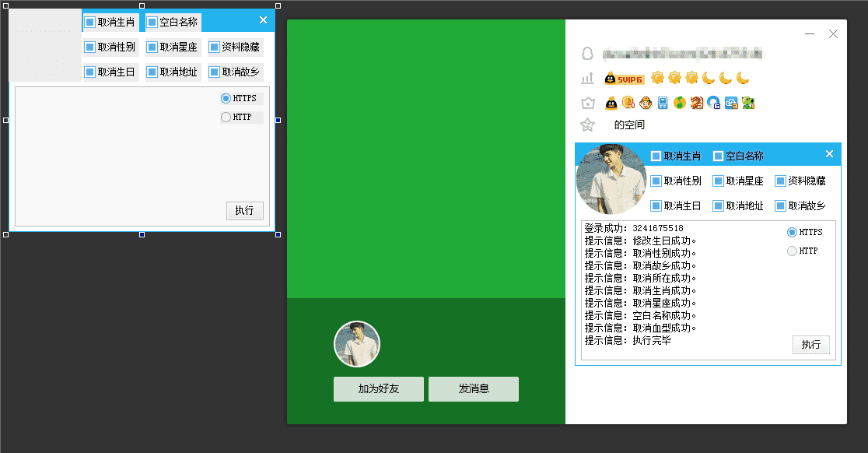Click the hard-hat cartoon face badge

[646, 103]
